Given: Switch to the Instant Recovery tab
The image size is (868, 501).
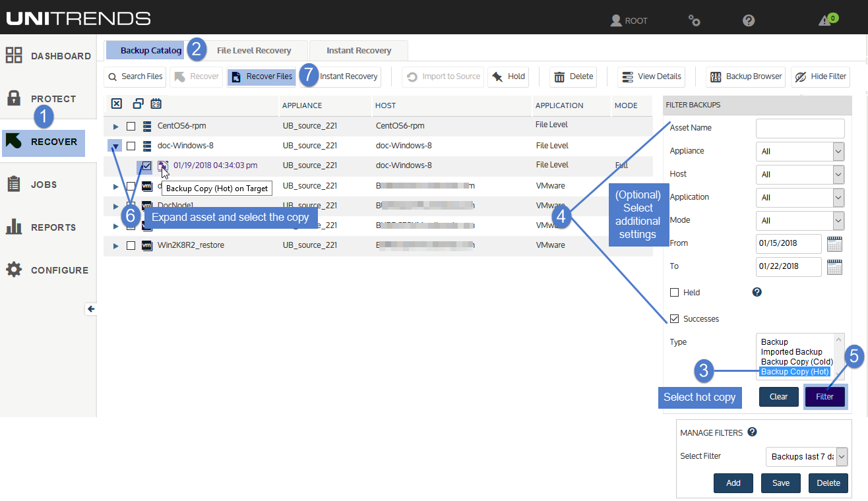Looking at the screenshot, I should coord(359,50).
